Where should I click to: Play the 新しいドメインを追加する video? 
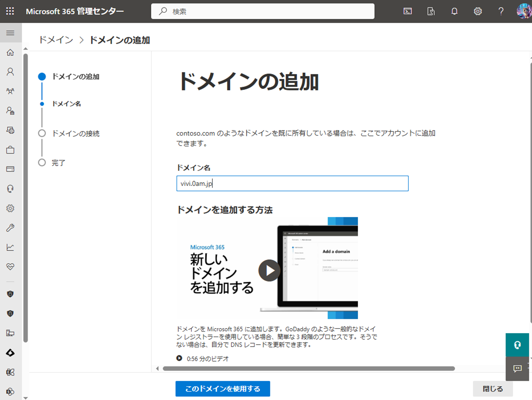(x=270, y=270)
